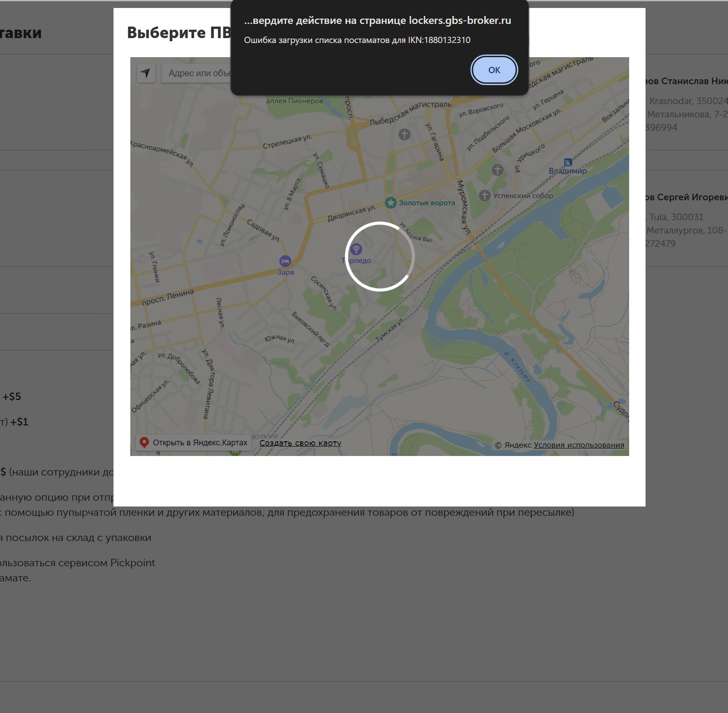Click the +$5 option price text
728x713 pixels.
click(x=12, y=397)
